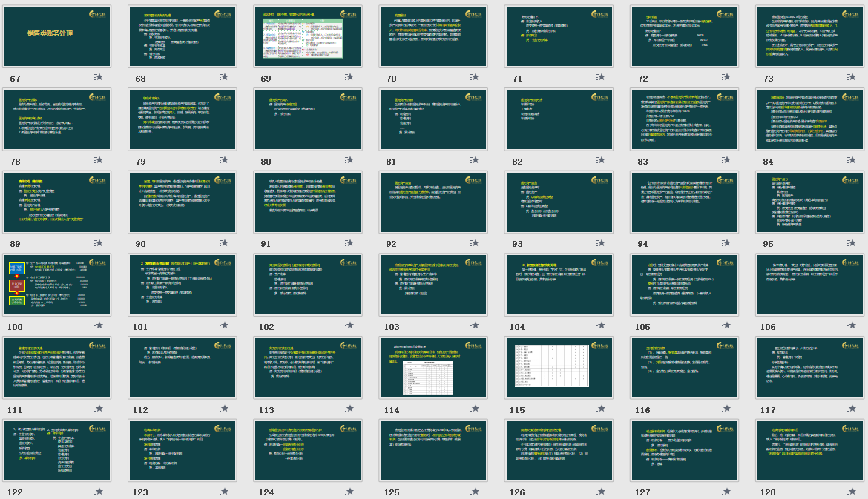Viewport: 868px width, 499px height.
Task: Select slide 115 thumbnail with white spreadsheet image
Action: coord(559,368)
